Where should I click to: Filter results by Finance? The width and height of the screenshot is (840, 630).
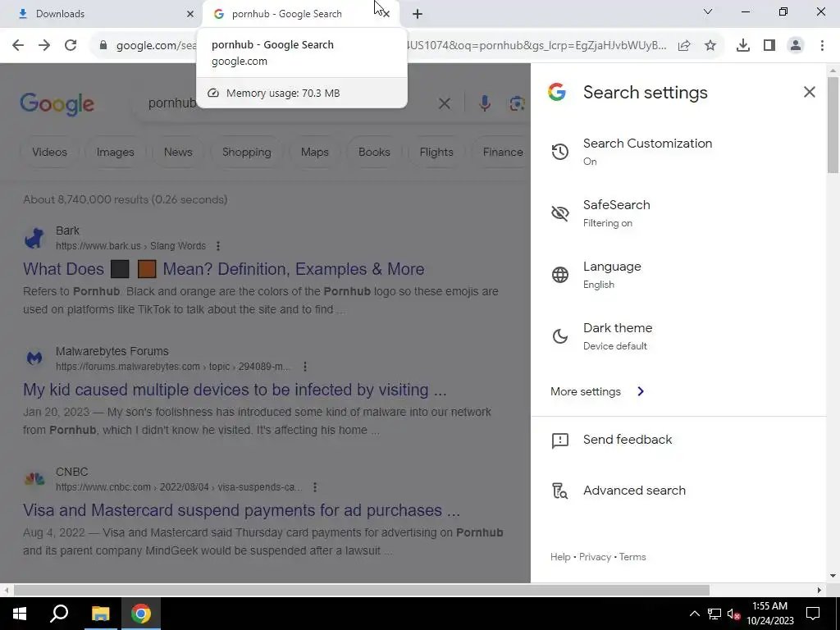(x=503, y=152)
